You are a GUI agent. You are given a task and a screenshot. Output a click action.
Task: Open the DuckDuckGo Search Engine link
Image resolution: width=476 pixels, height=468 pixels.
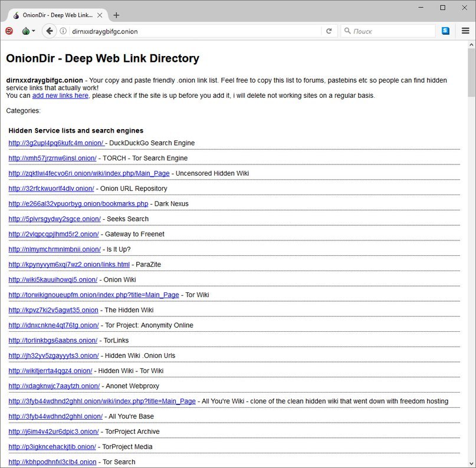[x=56, y=143]
